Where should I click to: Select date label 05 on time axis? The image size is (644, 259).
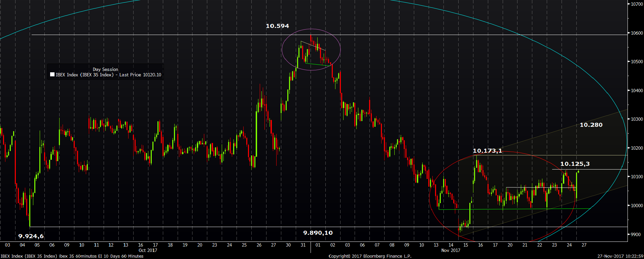click(37, 245)
